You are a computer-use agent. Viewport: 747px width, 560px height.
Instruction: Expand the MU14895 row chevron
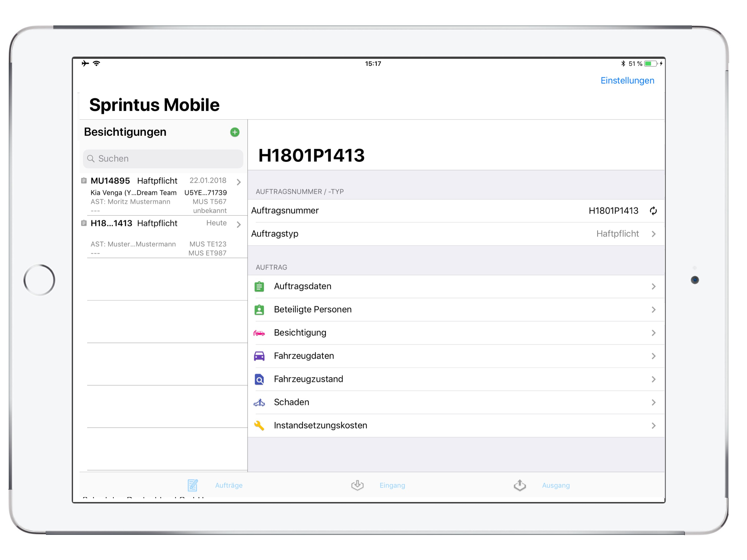(239, 182)
